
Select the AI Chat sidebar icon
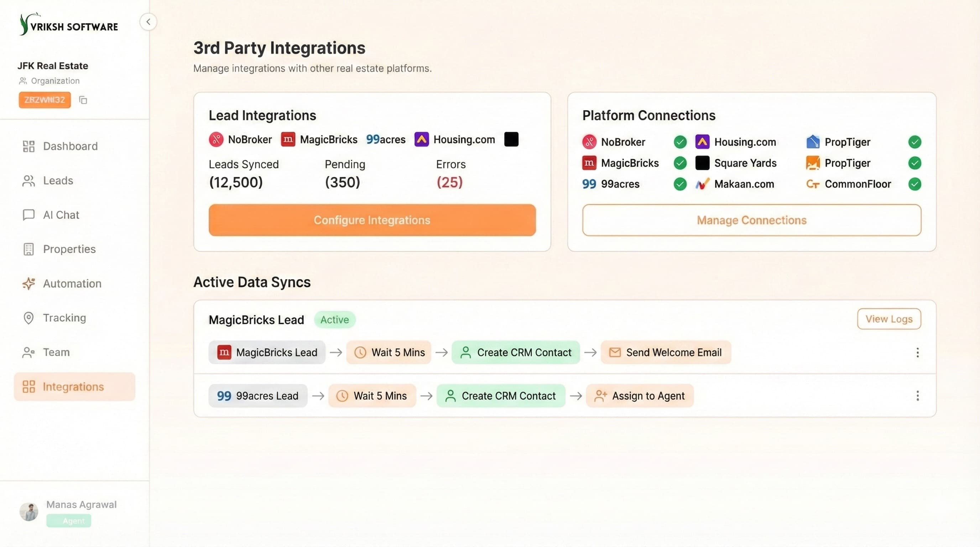click(28, 214)
